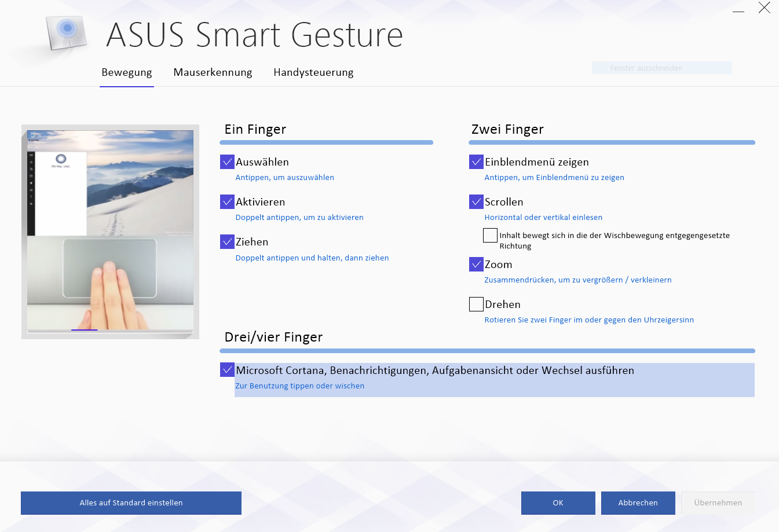Open the Mauserkennung tab
This screenshot has width=779, height=532.
click(x=213, y=72)
